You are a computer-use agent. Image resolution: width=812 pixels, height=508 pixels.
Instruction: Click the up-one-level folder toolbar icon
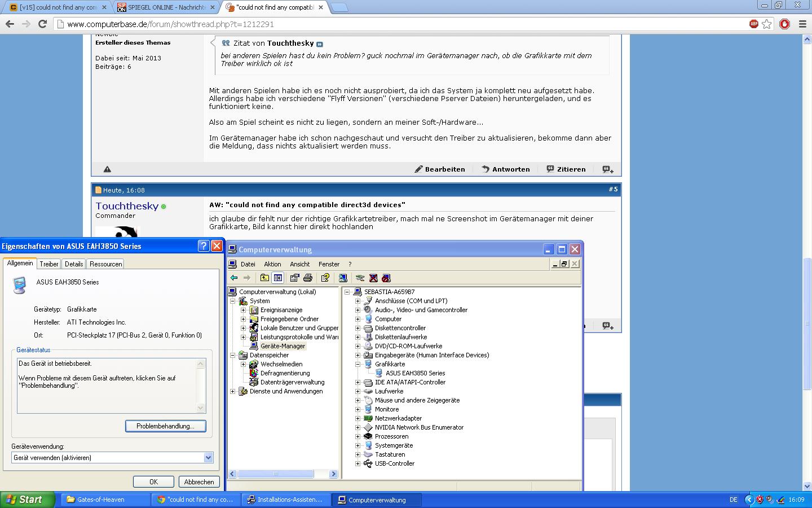tap(264, 278)
